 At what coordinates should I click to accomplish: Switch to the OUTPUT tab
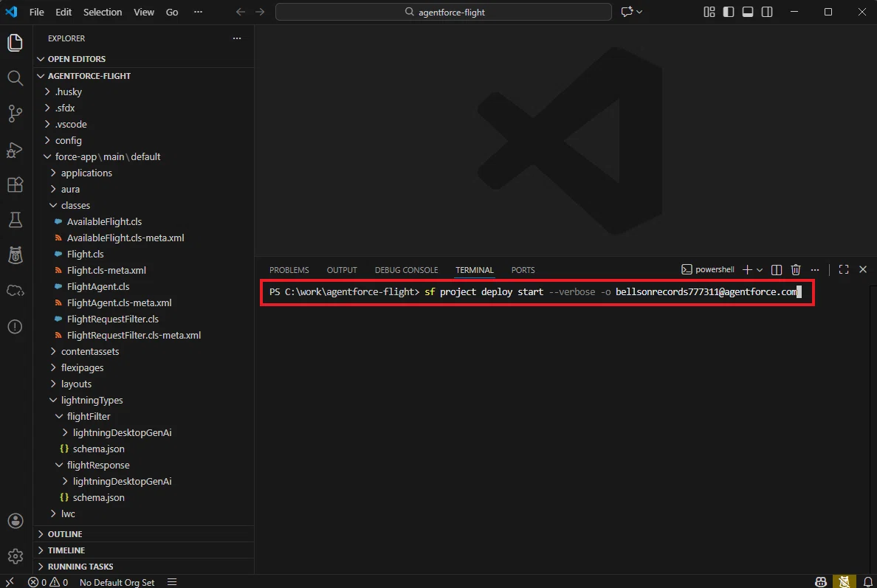[342, 270]
